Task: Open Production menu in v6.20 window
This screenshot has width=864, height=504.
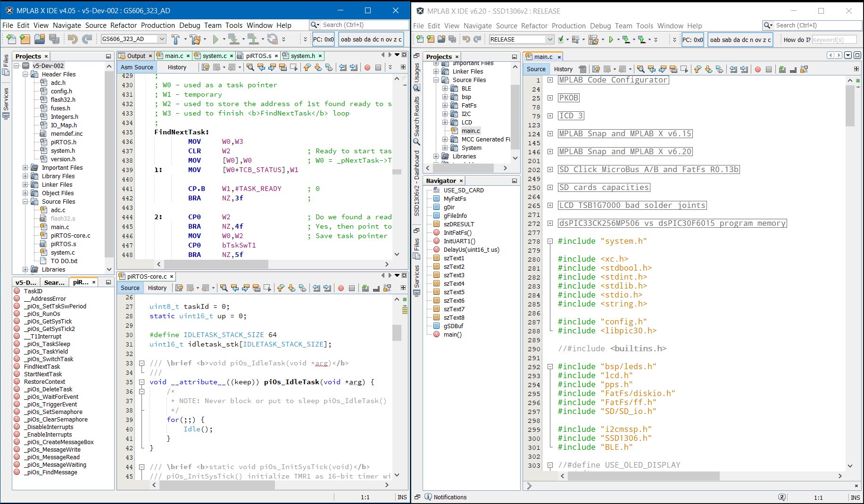Action: click(x=568, y=26)
